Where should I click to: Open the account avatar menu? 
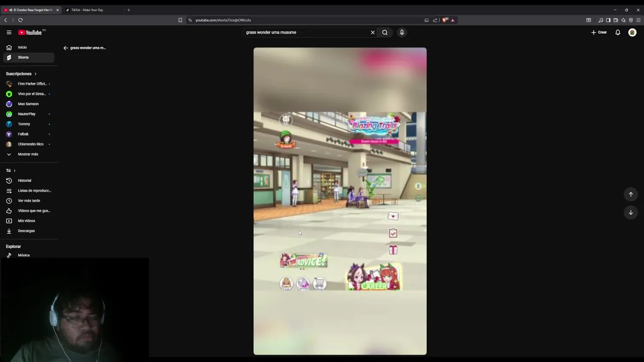tap(632, 32)
